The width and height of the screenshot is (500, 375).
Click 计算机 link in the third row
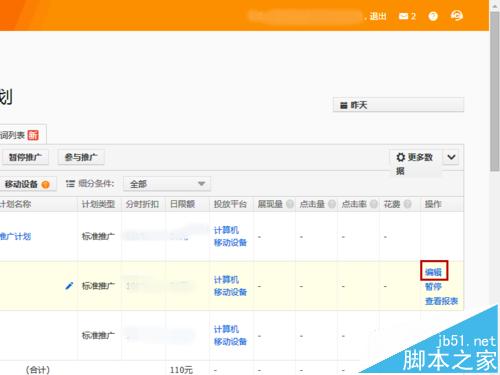coord(226,329)
